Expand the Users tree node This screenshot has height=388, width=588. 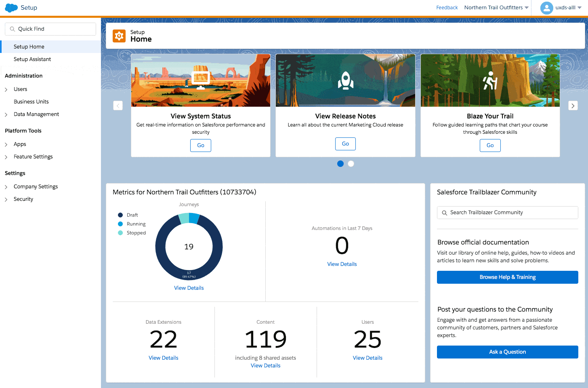point(6,90)
